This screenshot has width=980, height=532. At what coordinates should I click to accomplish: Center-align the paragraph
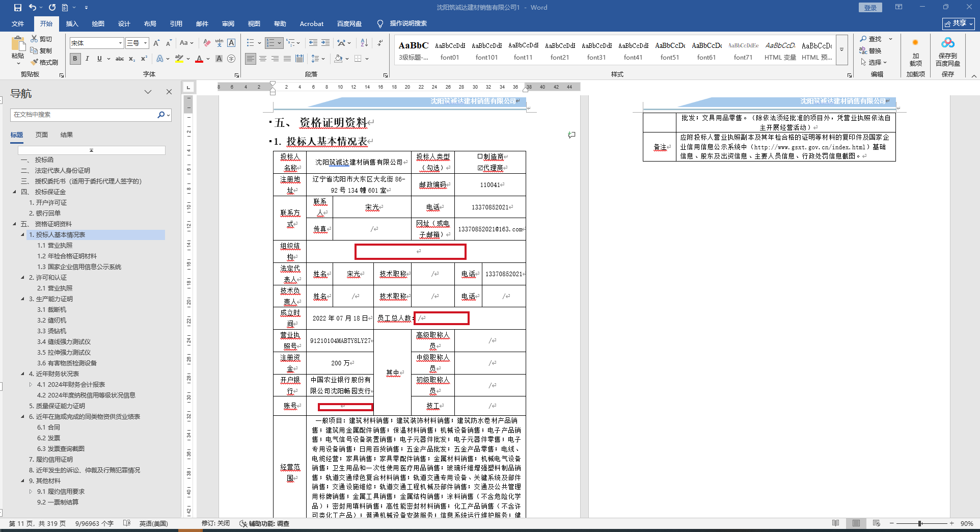pos(263,59)
